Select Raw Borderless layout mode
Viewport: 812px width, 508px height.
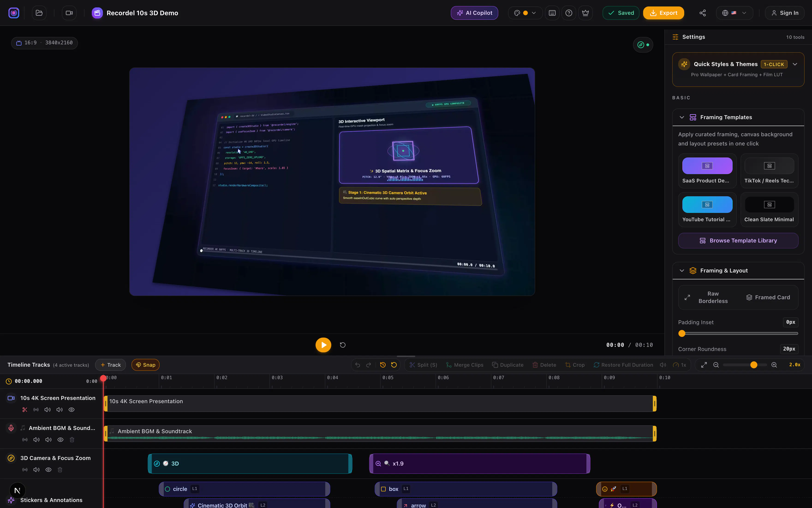click(x=708, y=297)
